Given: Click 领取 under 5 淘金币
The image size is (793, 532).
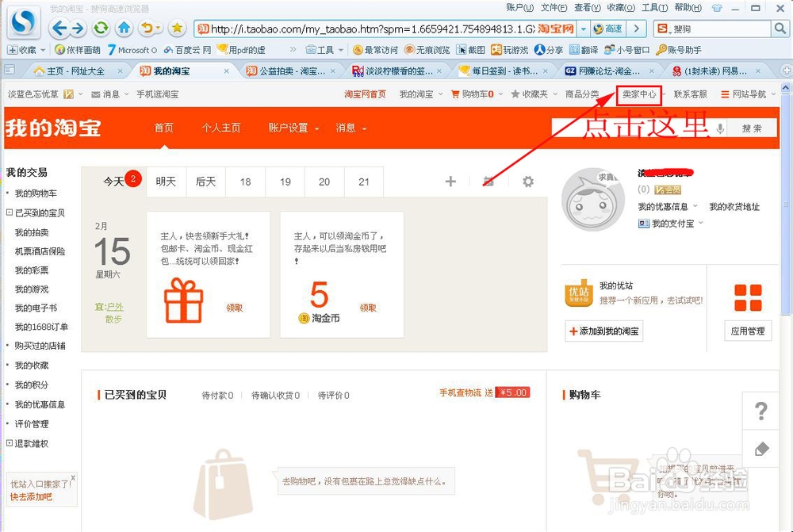Looking at the screenshot, I should pyautogui.click(x=368, y=308).
